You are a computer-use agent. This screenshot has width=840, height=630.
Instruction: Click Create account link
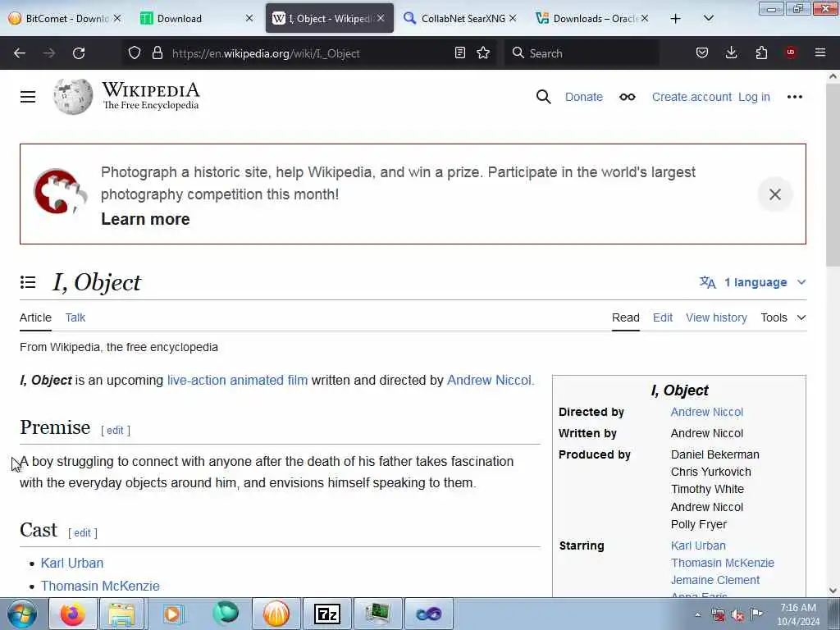[692, 97]
